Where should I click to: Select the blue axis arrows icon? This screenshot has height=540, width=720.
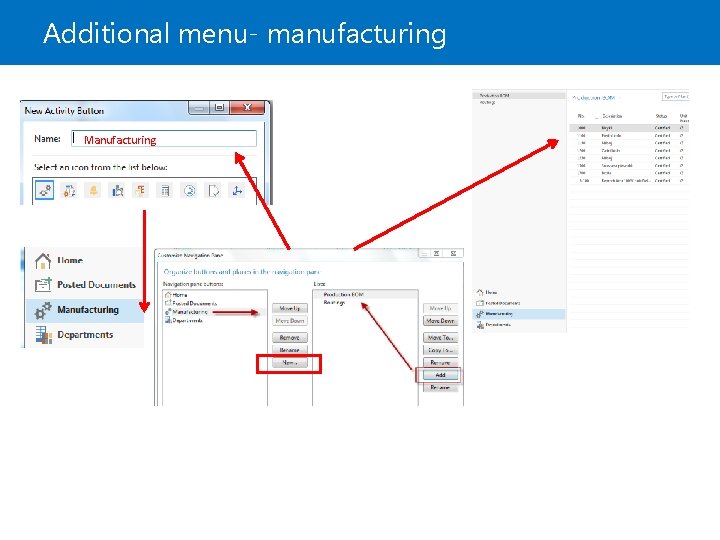tap(237, 191)
